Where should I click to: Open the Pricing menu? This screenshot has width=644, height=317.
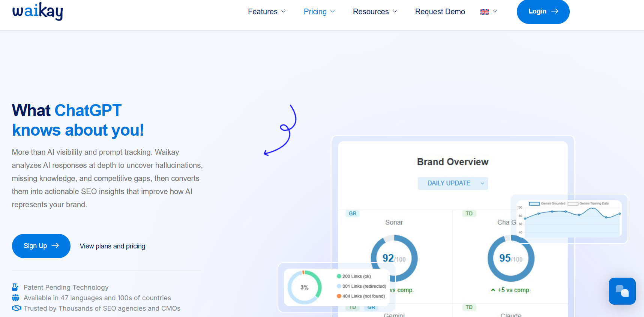pos(319,12)
